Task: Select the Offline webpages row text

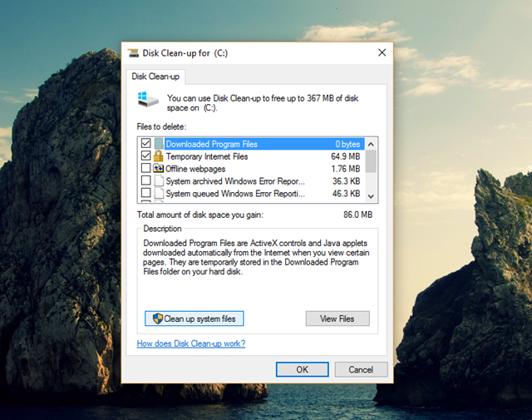Action: pos(195,169)
